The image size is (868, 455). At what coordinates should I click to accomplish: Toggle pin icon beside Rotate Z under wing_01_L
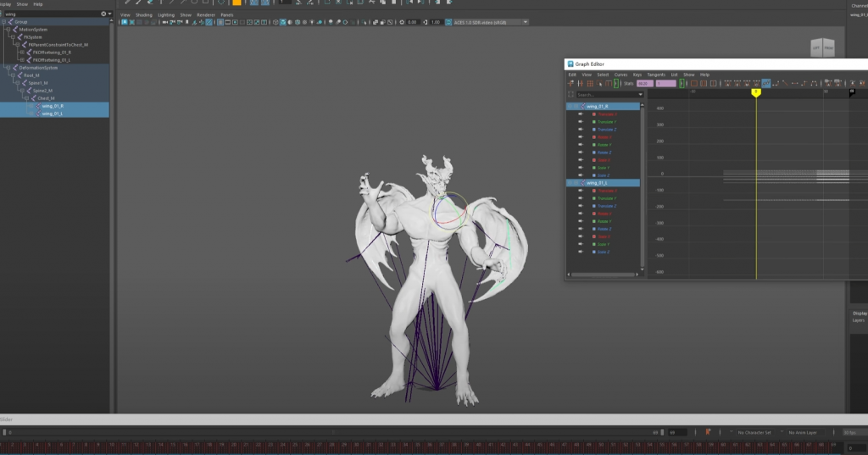click(x=580, y=229)
